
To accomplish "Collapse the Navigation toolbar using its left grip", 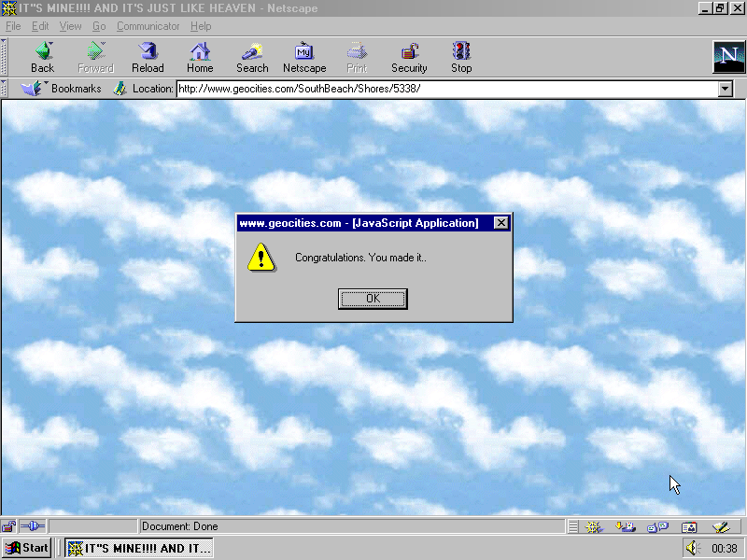I will (x=5, y=57).
